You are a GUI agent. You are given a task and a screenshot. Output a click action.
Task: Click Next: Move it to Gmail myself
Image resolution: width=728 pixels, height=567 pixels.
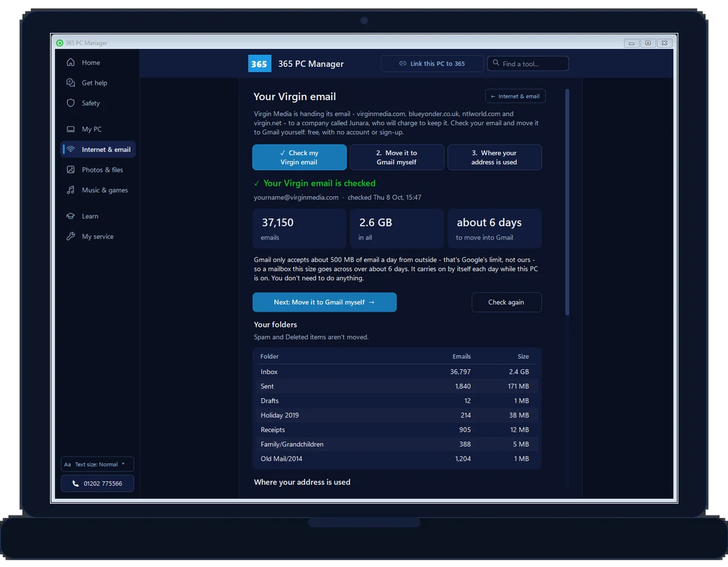[325, 302]
